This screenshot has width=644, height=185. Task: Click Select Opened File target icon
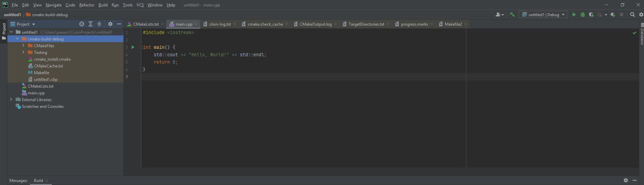(x=82, y=24)
